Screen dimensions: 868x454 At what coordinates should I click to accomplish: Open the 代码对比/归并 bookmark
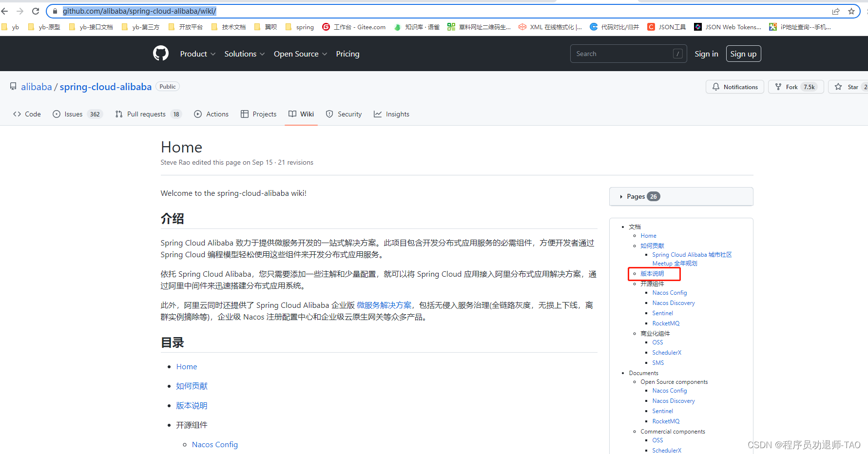pos(614,27)
